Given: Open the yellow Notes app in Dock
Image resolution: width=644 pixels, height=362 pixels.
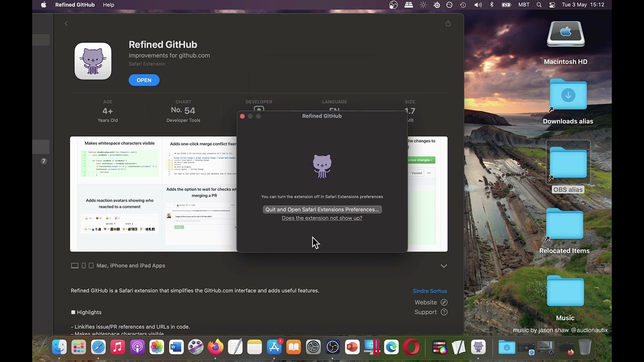Looking at the screenshot, I should click(255, 347).
